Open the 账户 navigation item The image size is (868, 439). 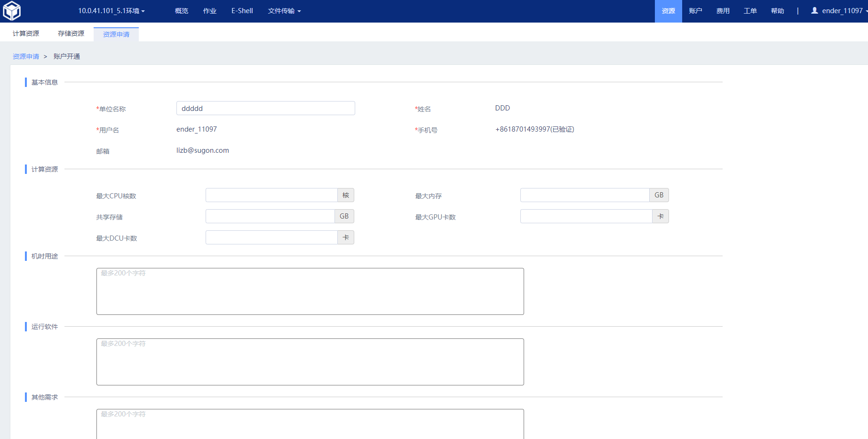(695, 11)
